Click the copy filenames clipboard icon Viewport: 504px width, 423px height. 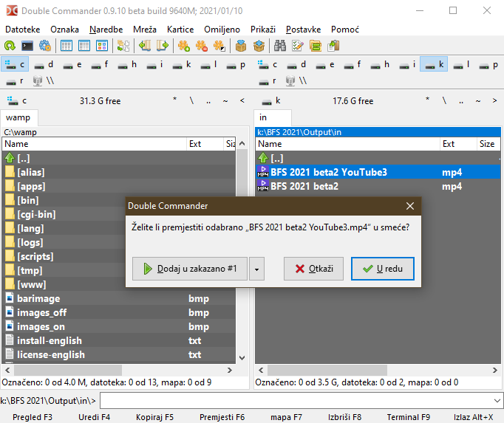pos(333,46)
